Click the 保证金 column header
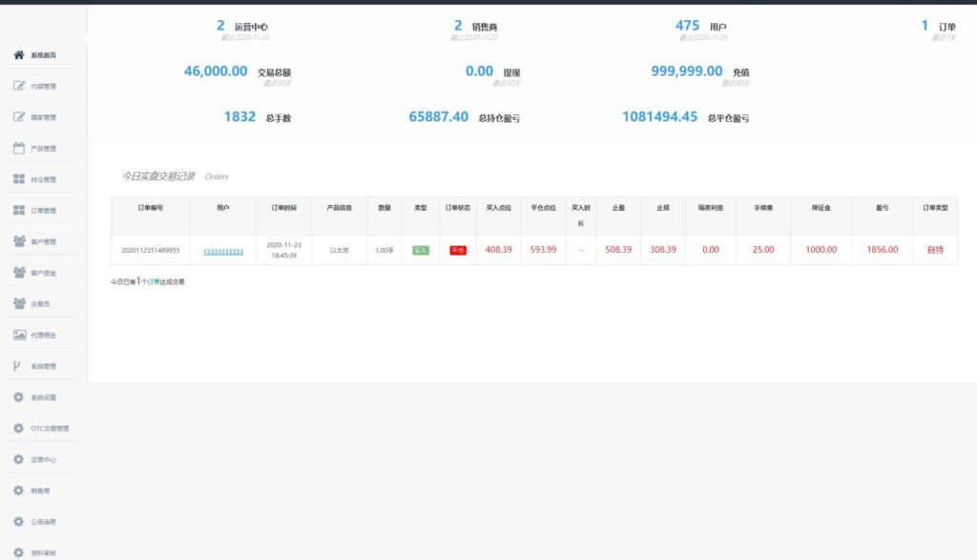977x560 pixels. (821, 208)
